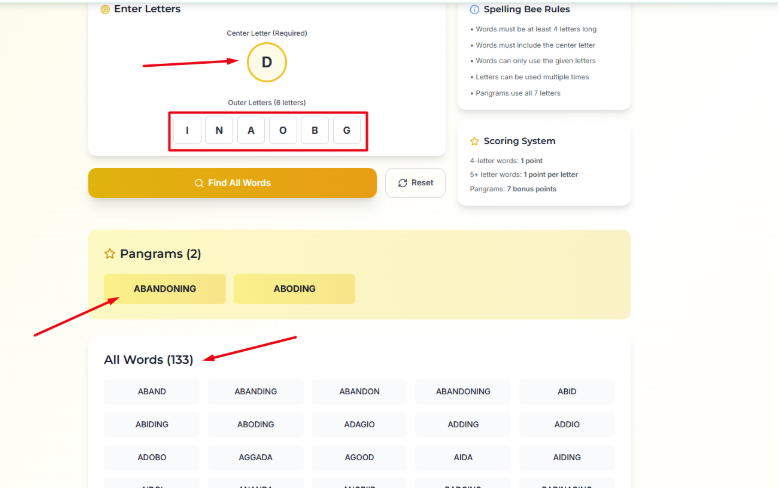Click the star icon beside Pangrams
Viewport: 779px width, 488px height.
[x=109, y=254]
